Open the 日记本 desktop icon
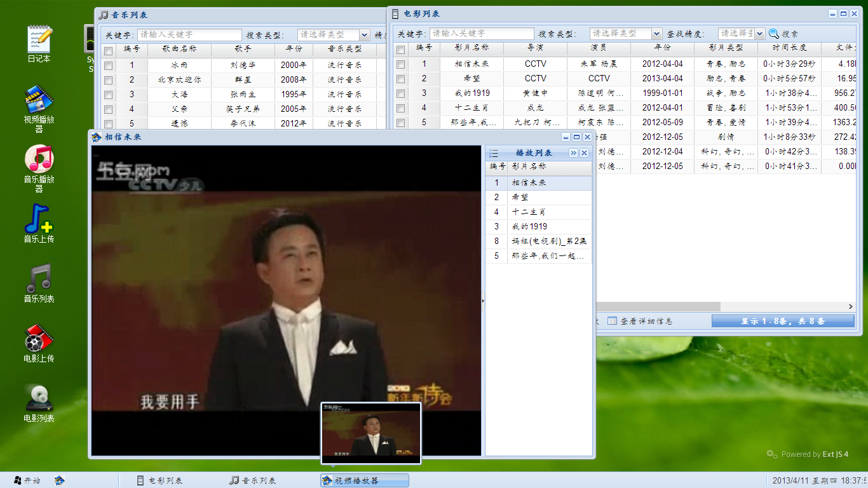This screenshot has width=868, height=488. tap(39, 44)
